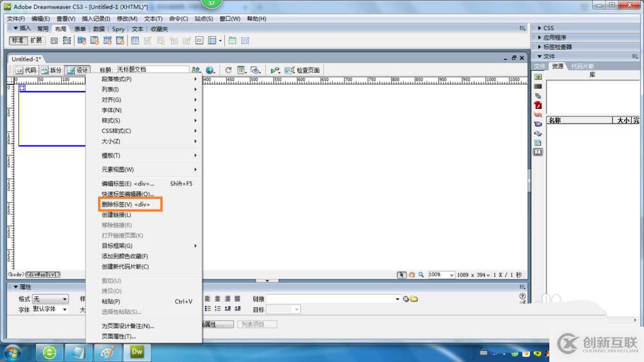Click the Windows Start button
Screen dimensions: 644x362
12,352
